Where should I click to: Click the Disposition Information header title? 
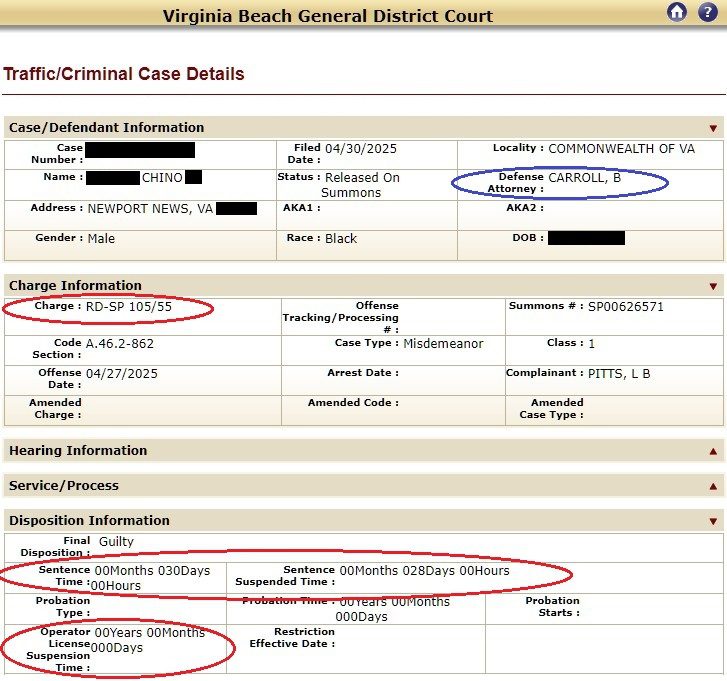[x=89, y=521]
